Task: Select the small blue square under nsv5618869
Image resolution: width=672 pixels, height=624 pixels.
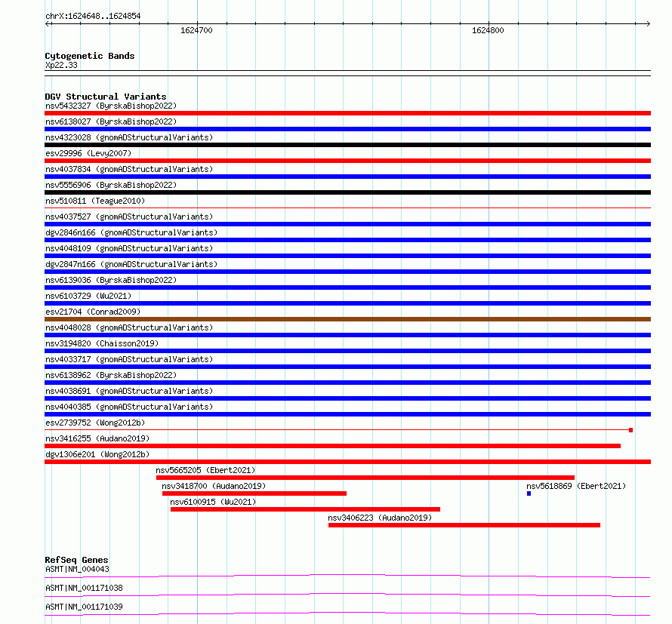Action: pos(529,493)
